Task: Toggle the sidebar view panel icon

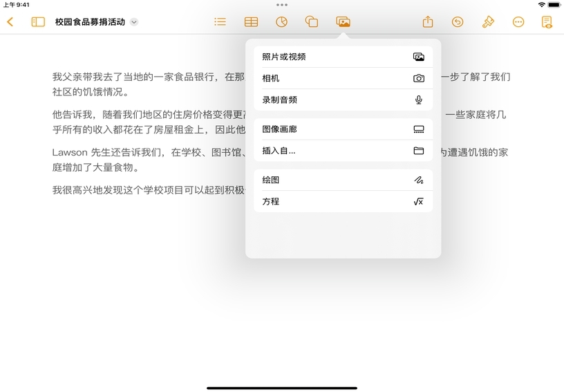Action: (38, 22)
